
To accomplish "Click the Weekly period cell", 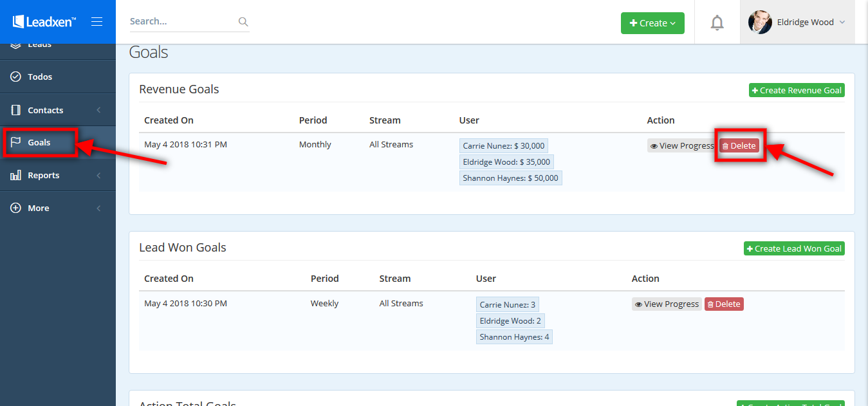I will [324, 304].
